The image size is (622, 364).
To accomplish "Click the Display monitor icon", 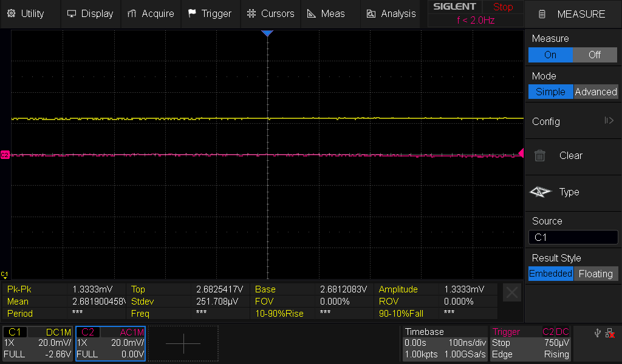I will point(72,14).
